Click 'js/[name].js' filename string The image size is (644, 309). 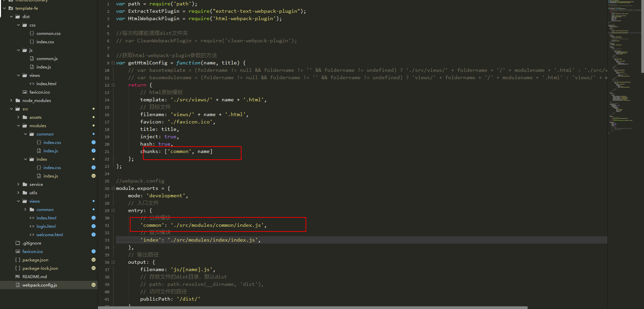tap(192, 269)
